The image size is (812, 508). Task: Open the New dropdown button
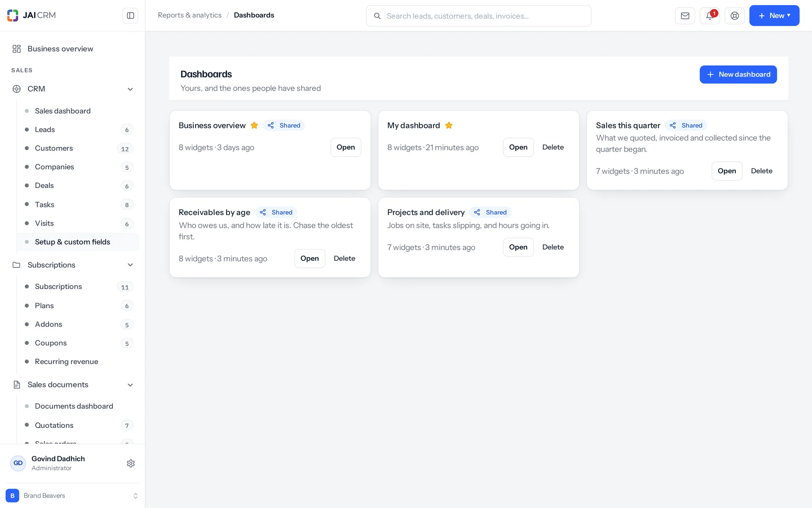click(x=774, y=16)
